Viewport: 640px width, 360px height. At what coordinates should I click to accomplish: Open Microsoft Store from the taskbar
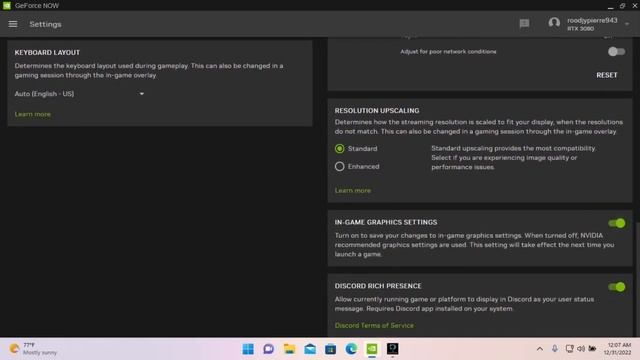(x=331, y=349)
